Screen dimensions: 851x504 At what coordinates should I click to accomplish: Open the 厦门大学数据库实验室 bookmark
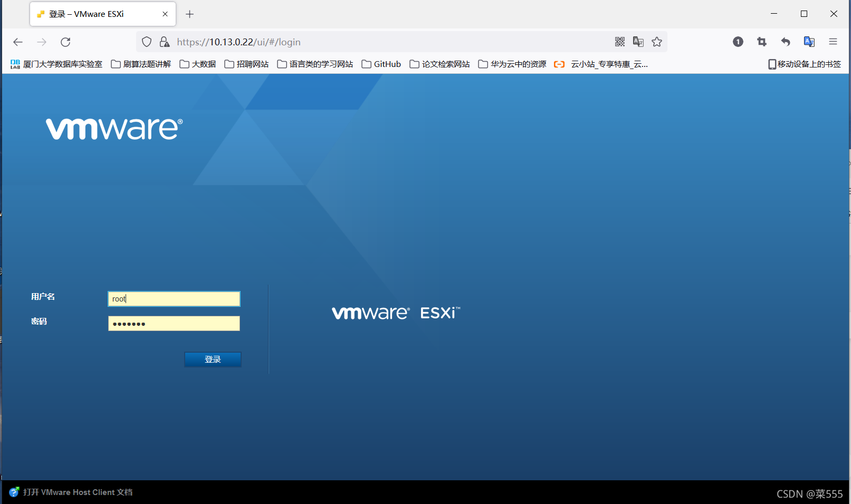(x=56, y=64)
